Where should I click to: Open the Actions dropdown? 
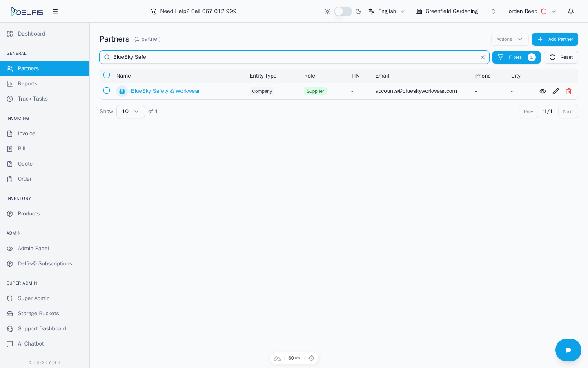(510, 39)
